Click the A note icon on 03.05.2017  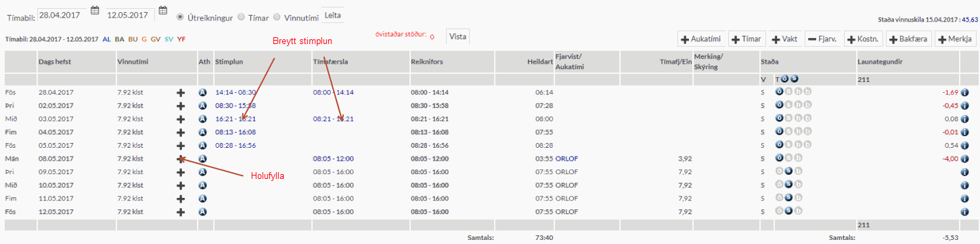click(202, 119)
